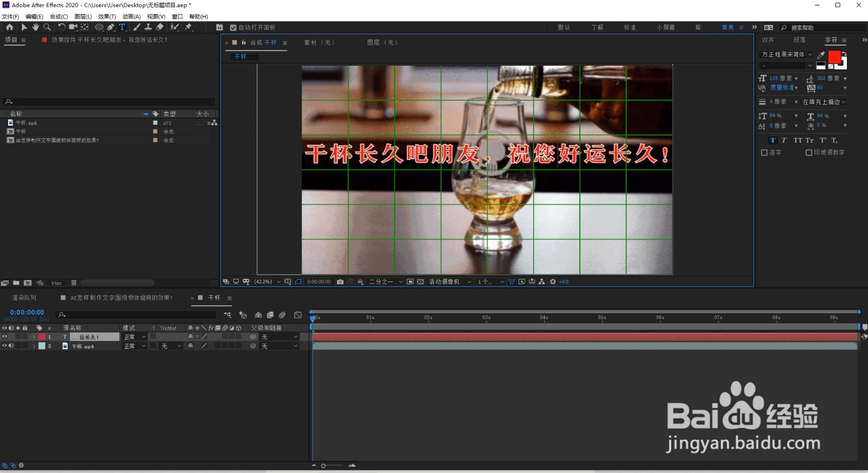This screenshot has width=868, height=473.
Task: Open magnification dropdown 42.2%
Action: [x=267, y=282]
